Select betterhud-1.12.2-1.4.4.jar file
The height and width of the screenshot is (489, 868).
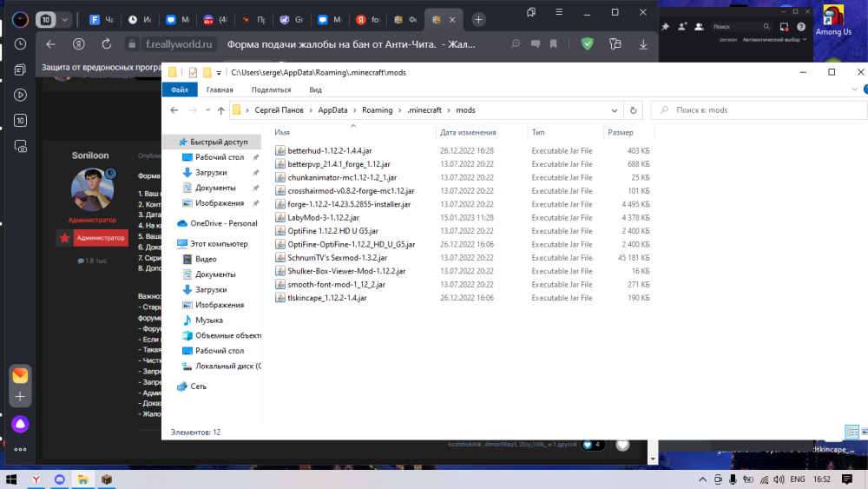(329, 150)
